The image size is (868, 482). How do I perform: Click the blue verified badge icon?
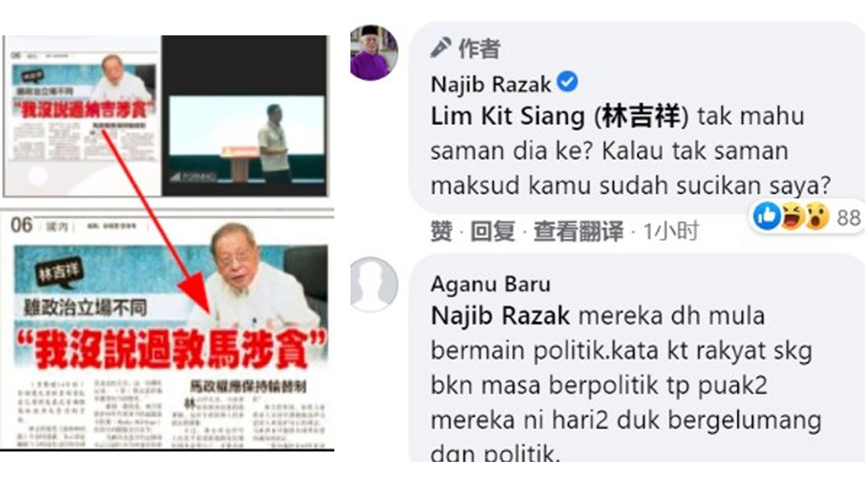[x=567, y=82]
